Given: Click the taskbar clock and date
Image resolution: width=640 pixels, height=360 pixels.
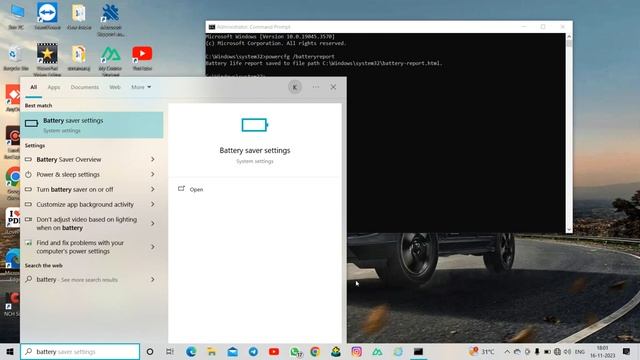Looking at the screenshot, I should pos(602,351).
